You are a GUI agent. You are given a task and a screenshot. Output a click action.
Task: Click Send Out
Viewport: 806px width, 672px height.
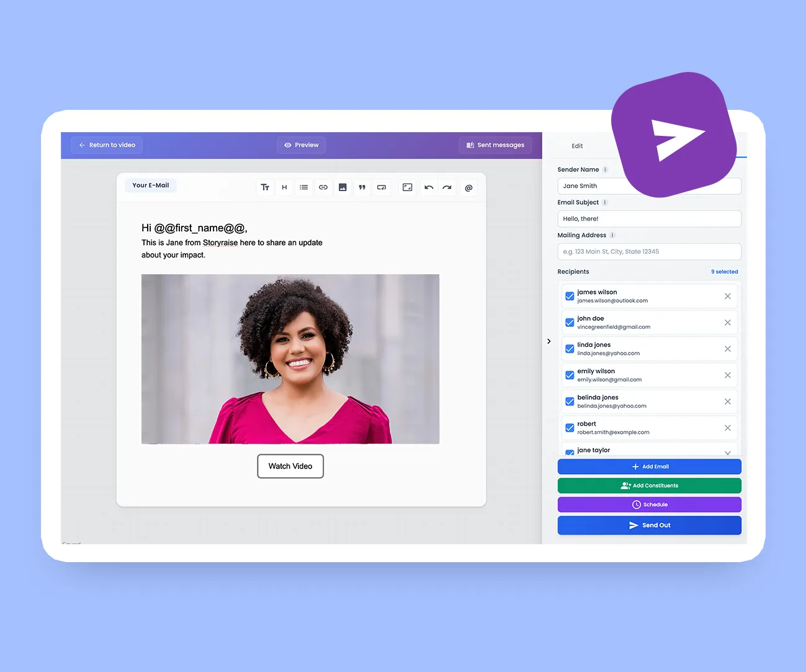[x=649, y=525]
